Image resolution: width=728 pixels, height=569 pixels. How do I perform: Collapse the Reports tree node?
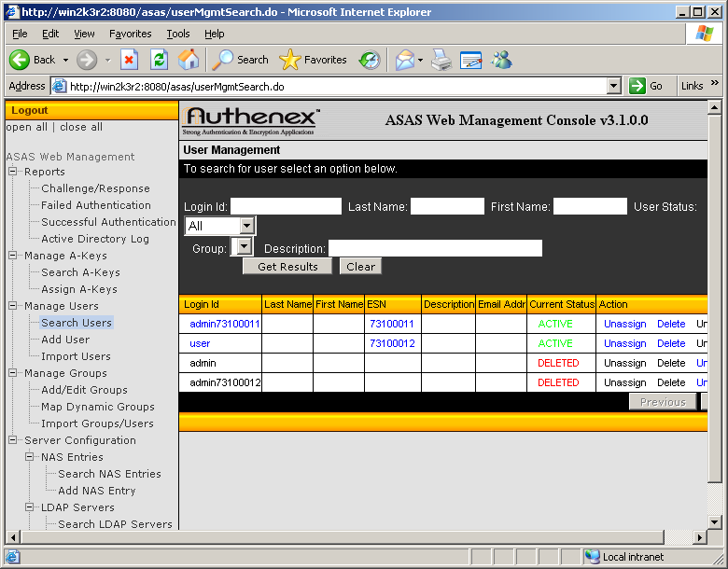tap(14, 172)
